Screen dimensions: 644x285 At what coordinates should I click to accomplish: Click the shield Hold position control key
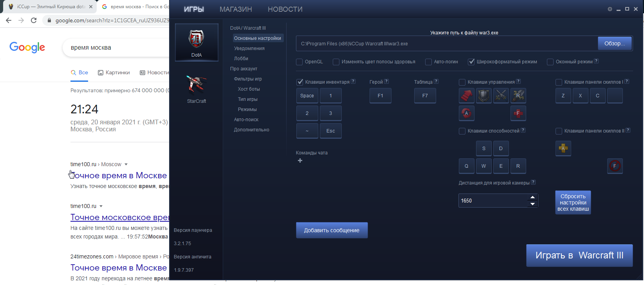tap(483, 95)
